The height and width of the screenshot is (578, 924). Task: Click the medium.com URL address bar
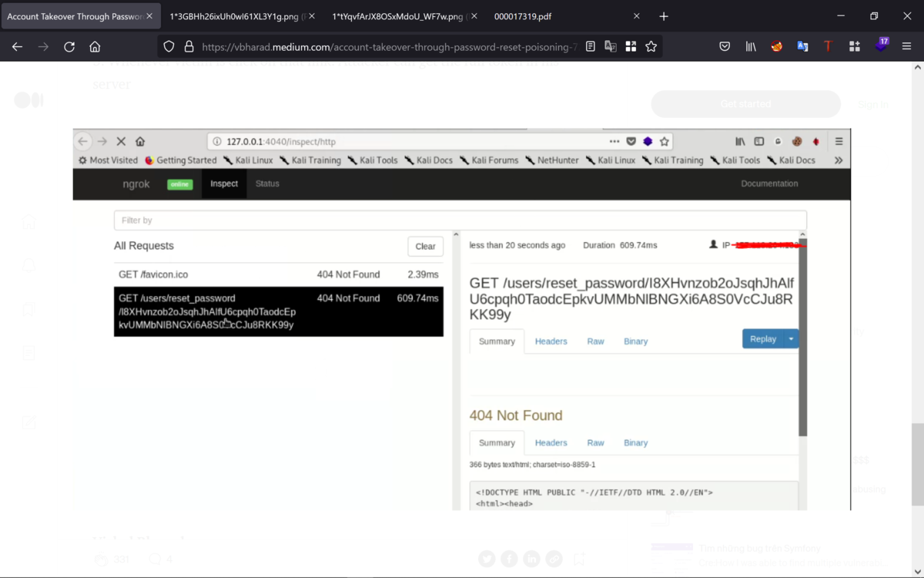click(389, 46)
